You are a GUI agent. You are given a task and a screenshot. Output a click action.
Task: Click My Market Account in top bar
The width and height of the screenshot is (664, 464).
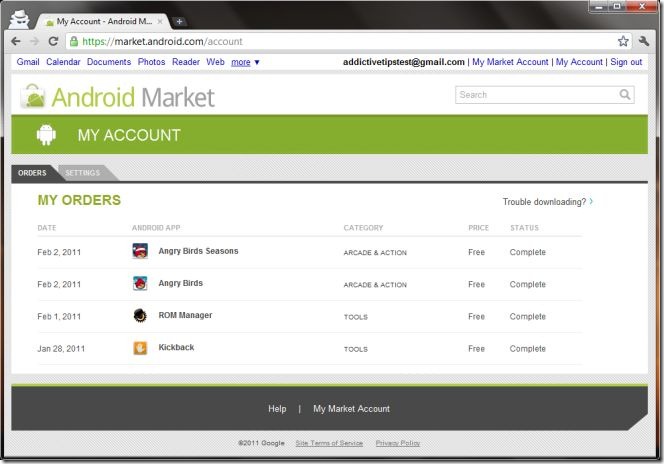510,62
